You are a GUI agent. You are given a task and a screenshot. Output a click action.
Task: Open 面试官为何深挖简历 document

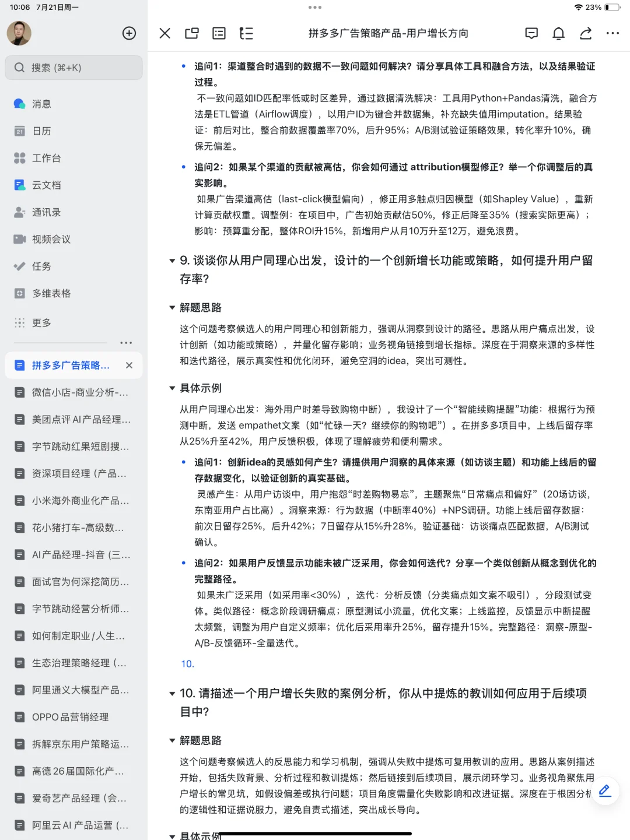tap(73, 582)
